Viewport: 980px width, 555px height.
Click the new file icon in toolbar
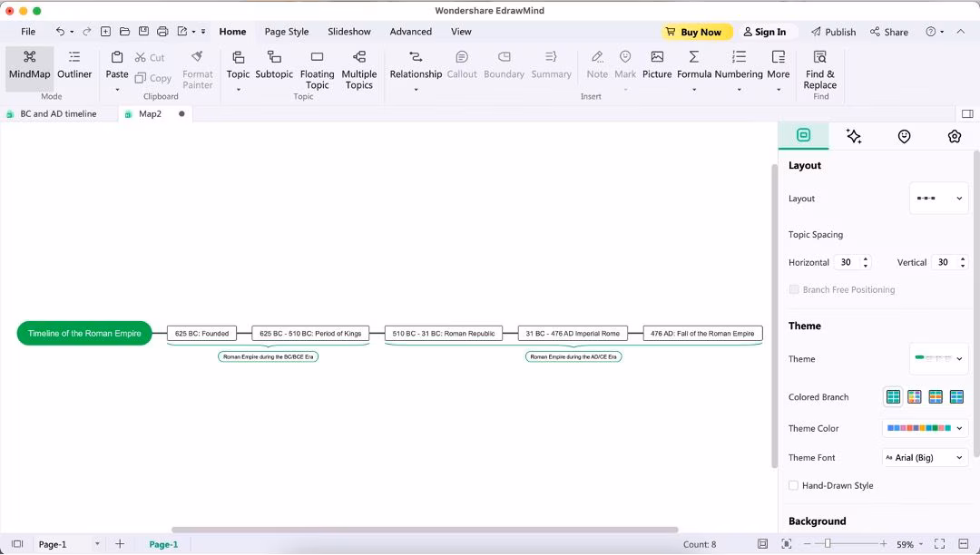click(105, 31)
